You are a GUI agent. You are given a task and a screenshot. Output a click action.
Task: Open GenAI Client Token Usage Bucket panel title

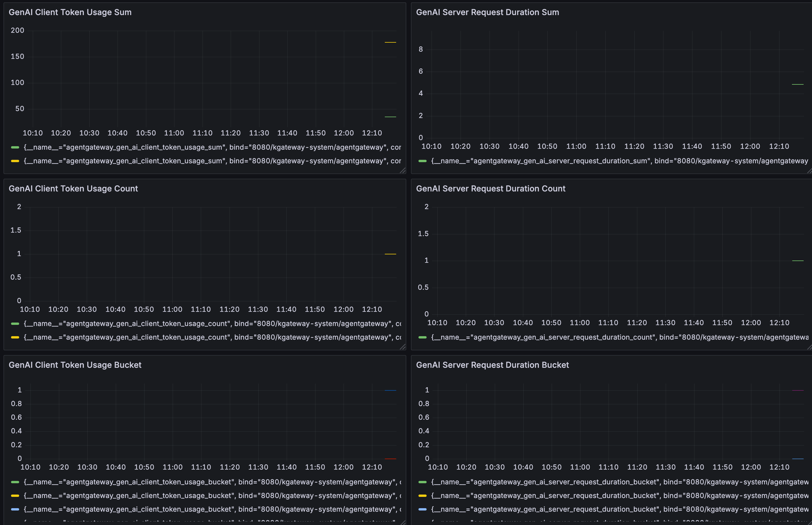75,365
